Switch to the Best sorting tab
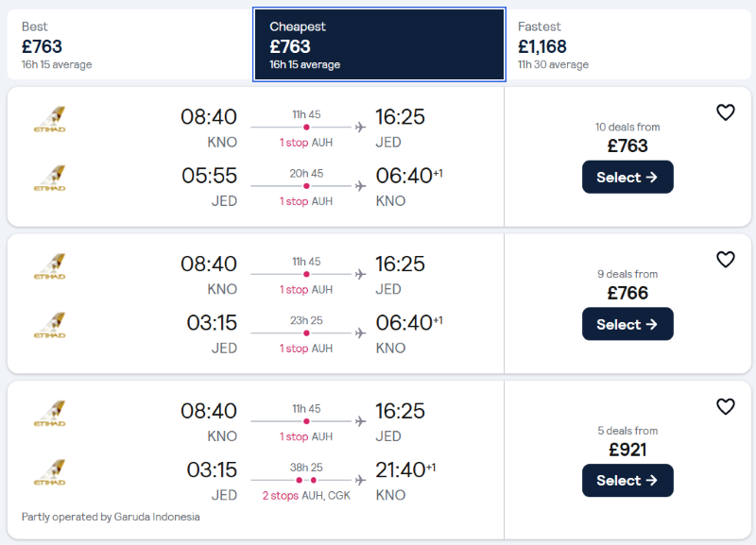Screen dimensions: 756x545 coord(129,45)
